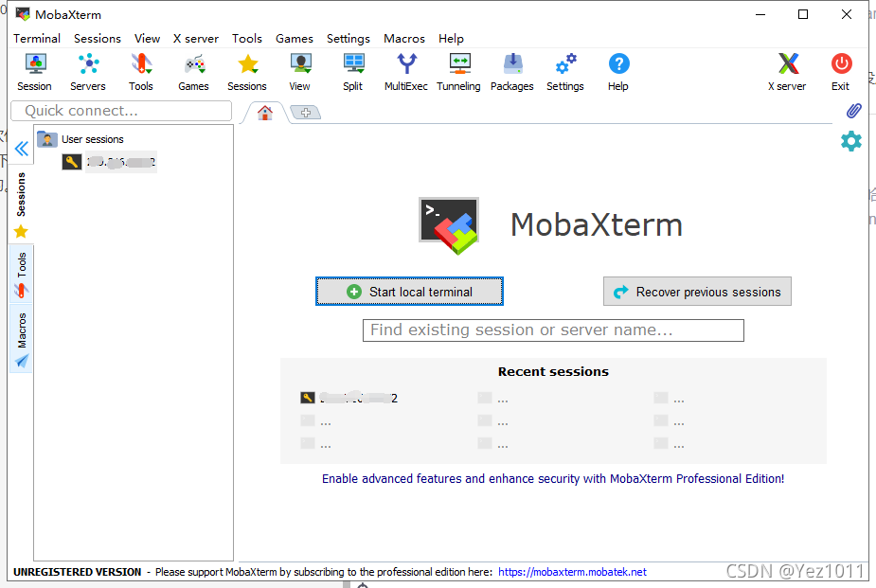Select the Split toolbar icon
The width and height of the screenshot is (876, 588).
click(353, 72)
